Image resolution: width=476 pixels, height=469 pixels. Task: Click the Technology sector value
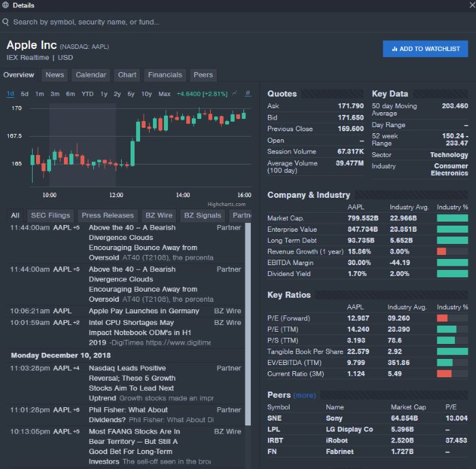449,155
